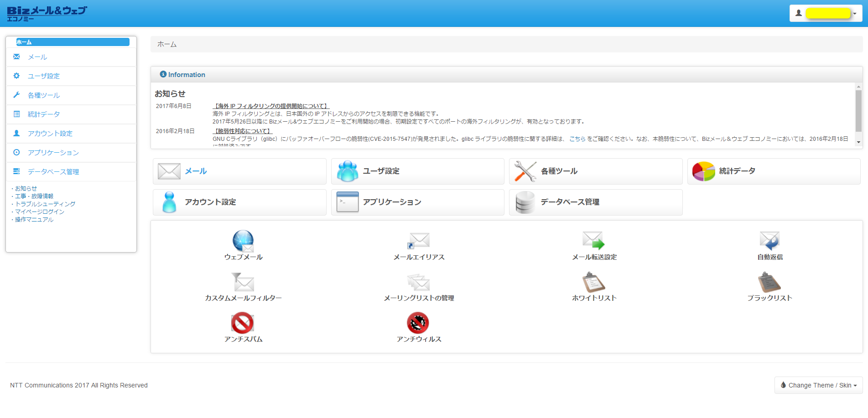Open the メールエイリアス envelope icon

(x=419, y=241)
